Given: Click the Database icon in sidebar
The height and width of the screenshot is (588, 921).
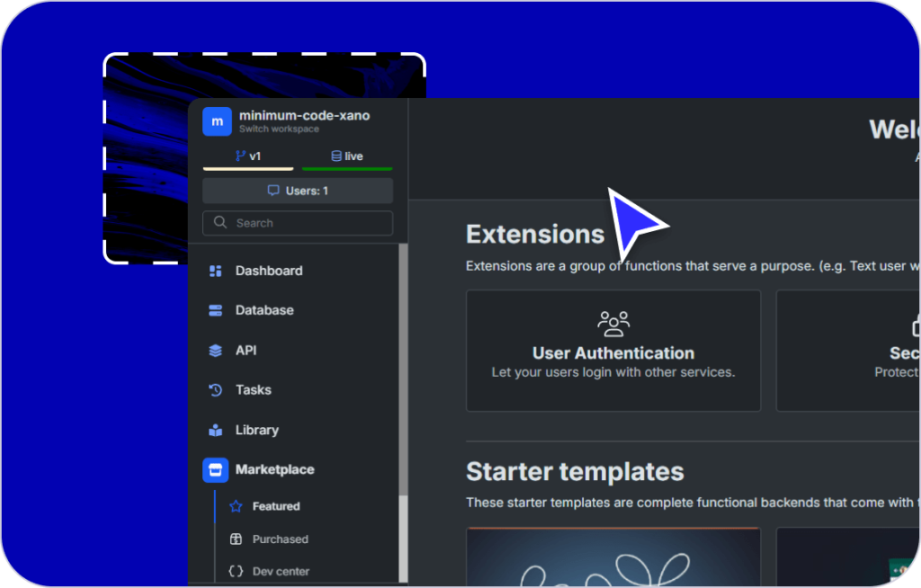Looking at the screenshot, I should pyautogui.click(x=215, y=310).
